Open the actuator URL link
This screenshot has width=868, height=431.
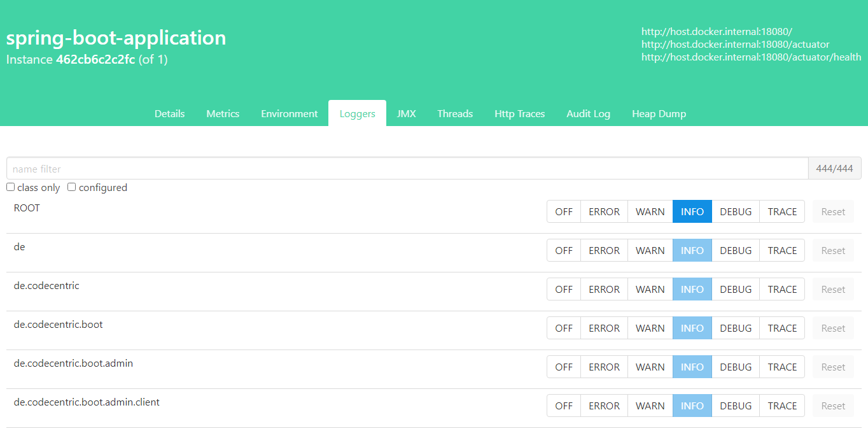[735, 44]
